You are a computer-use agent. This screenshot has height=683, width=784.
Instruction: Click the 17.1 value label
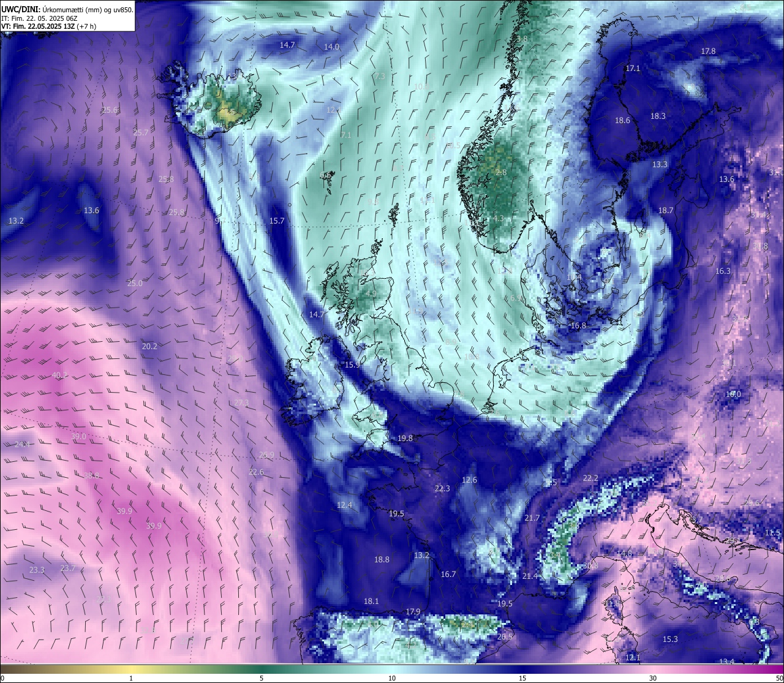[x=633, y=69]
